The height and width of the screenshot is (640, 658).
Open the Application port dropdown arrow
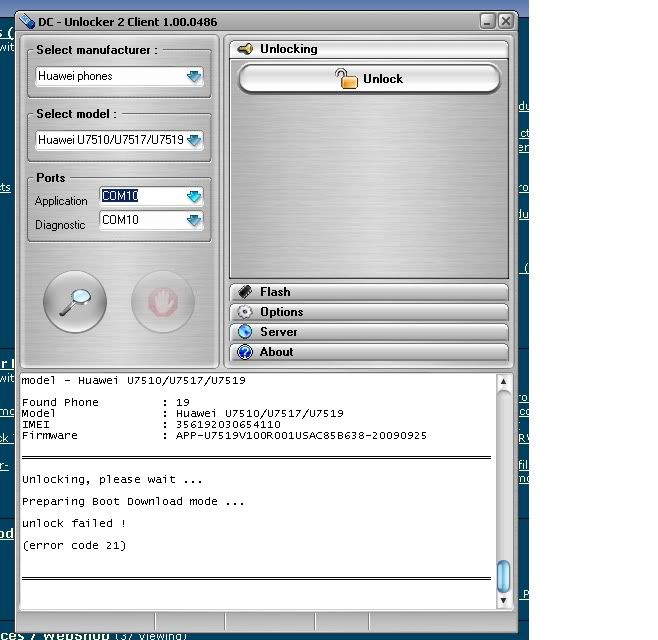194,196
